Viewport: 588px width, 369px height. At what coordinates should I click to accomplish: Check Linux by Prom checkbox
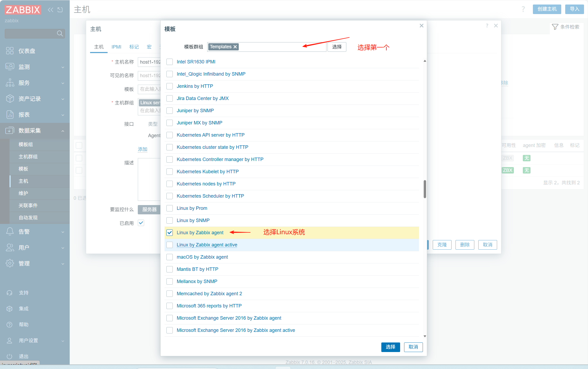tap(170, 208)
